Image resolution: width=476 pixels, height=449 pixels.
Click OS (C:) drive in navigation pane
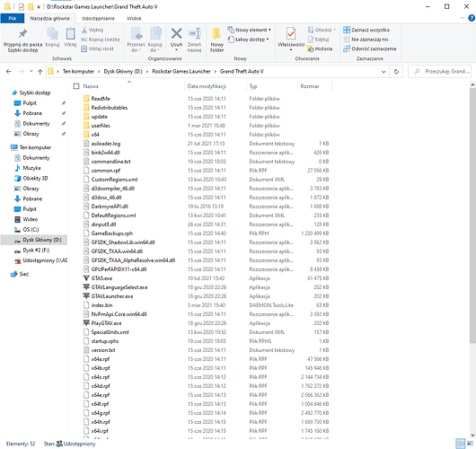[31, 230]
